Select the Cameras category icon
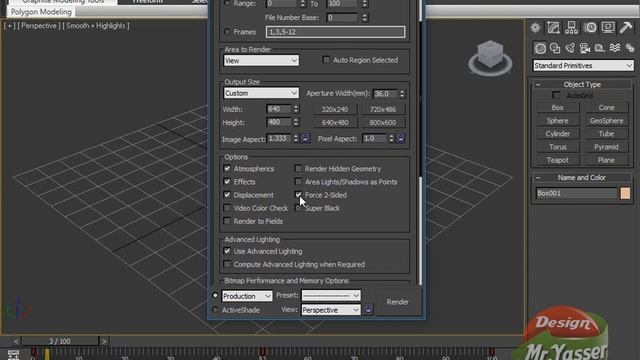 tap(585, 48)
